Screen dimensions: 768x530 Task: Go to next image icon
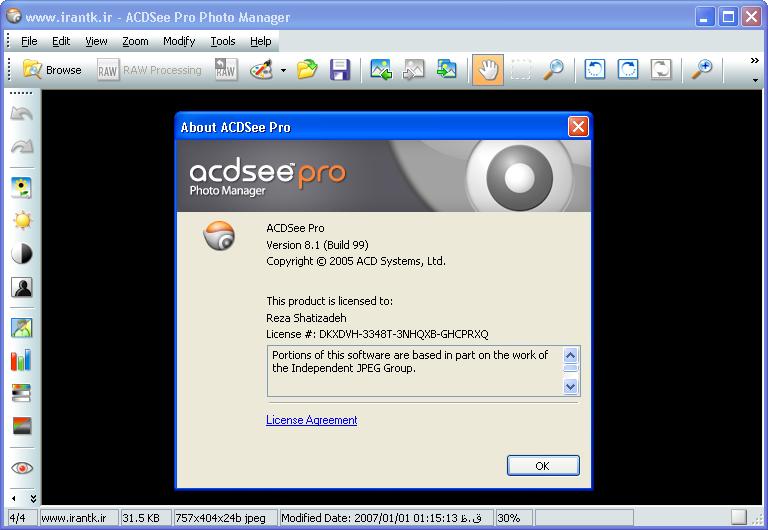tap(446, 70)
